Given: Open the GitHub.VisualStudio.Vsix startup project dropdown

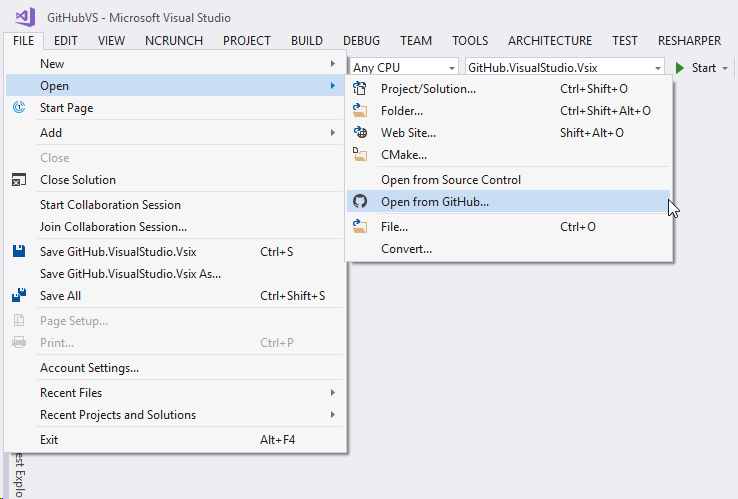Looking at the screenshot, I should click(x=564, y=68).
